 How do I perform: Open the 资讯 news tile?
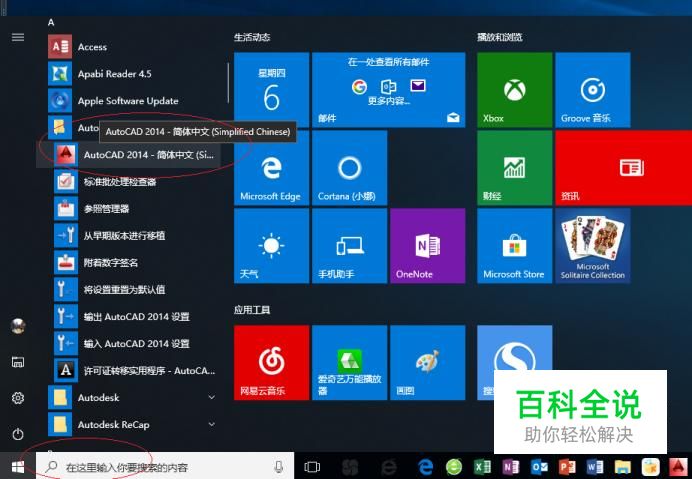pyautogui.click(x=624, y=168)
